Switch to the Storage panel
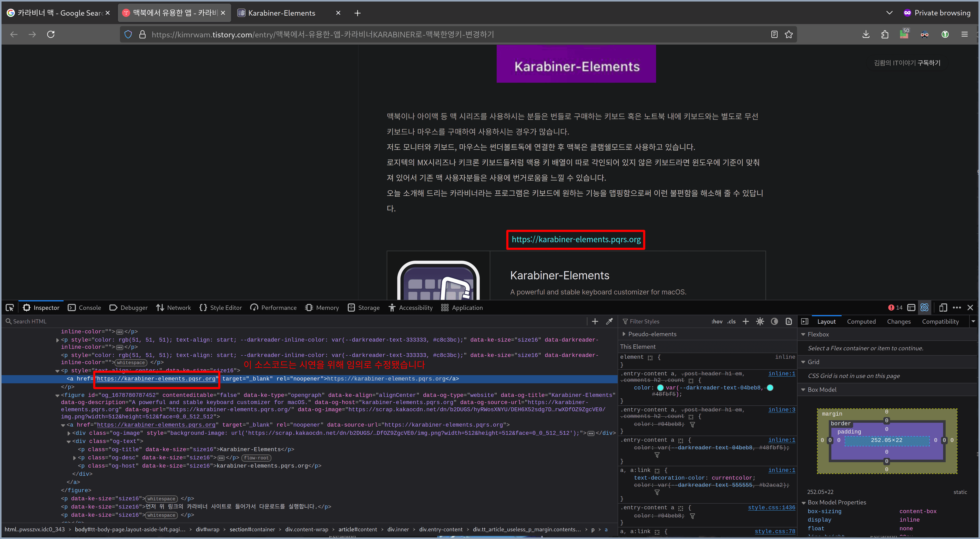Image resolution: width=980 pixels, height=539 pixels. (364, 308)
